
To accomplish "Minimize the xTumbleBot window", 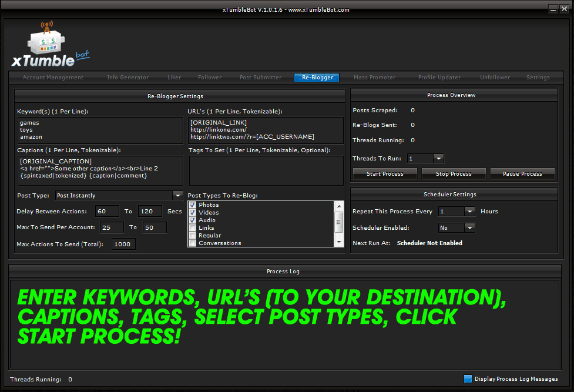I will pyautogui.click(x=554, y=9).
